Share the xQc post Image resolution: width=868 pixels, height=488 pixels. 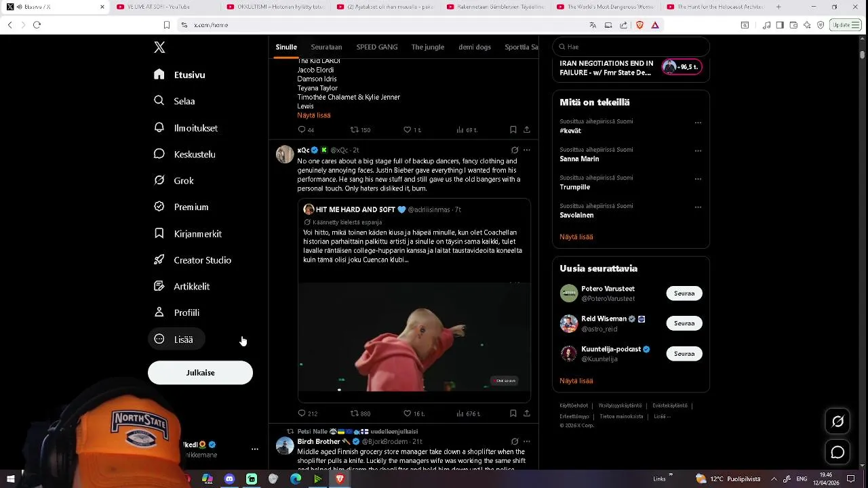[x=526, y=413]
